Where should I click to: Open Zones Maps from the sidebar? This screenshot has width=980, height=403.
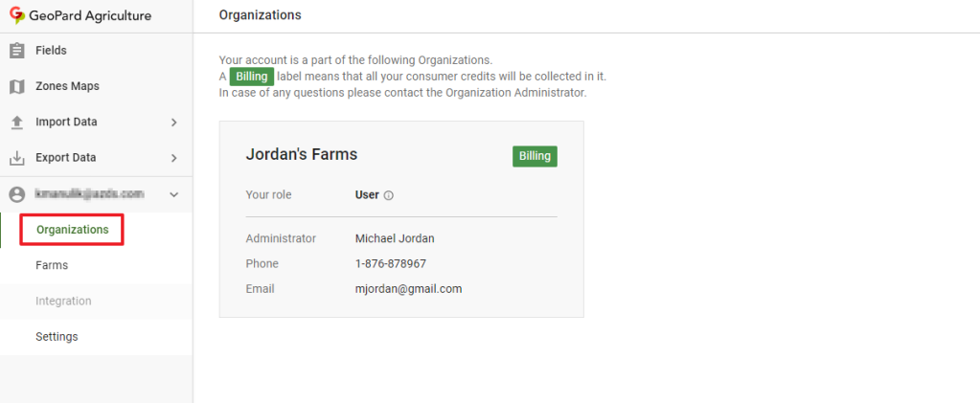coord(67,86)
